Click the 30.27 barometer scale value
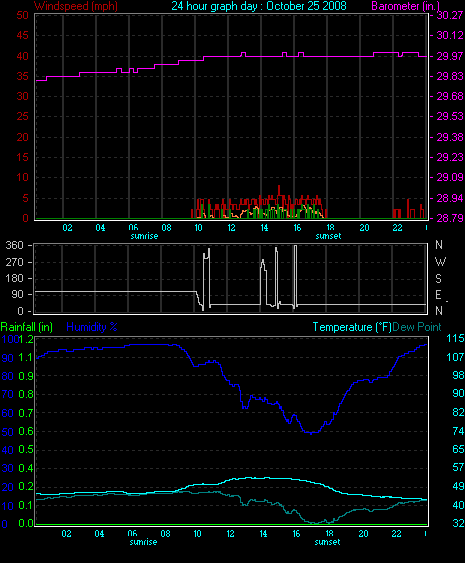This screenshot has height=563, width=465. (x=450, y=15)
